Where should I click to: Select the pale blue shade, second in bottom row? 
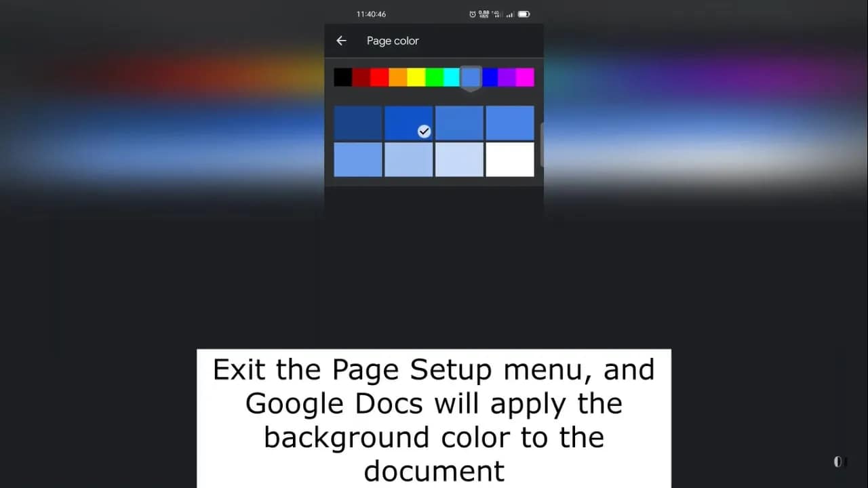point(409,159)
